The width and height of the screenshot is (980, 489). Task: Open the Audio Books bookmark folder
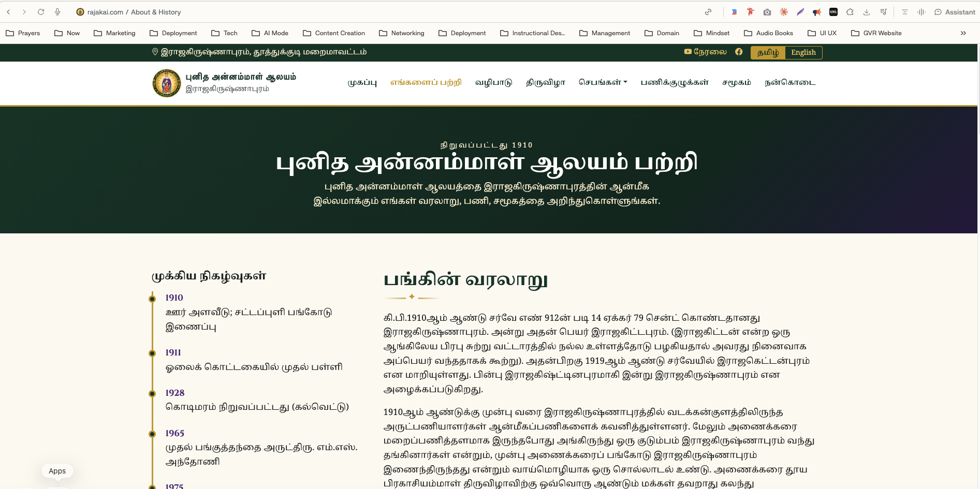(x=768, y=33)
